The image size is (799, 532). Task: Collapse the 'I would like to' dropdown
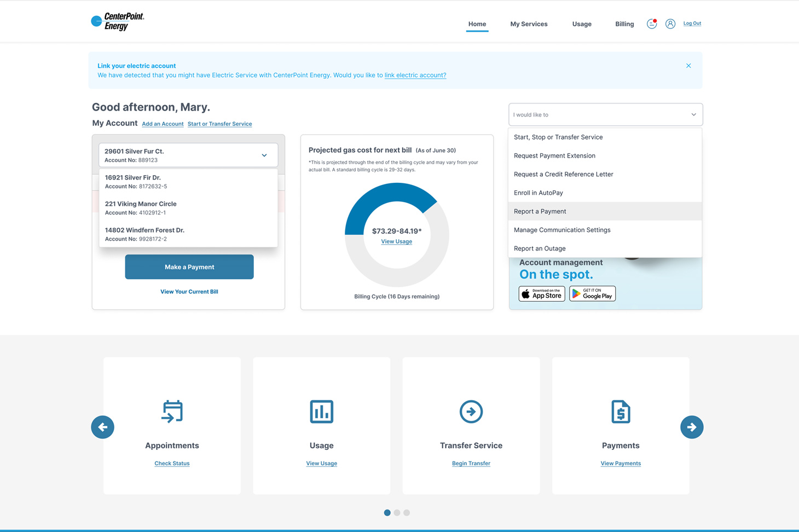[693, 115]
